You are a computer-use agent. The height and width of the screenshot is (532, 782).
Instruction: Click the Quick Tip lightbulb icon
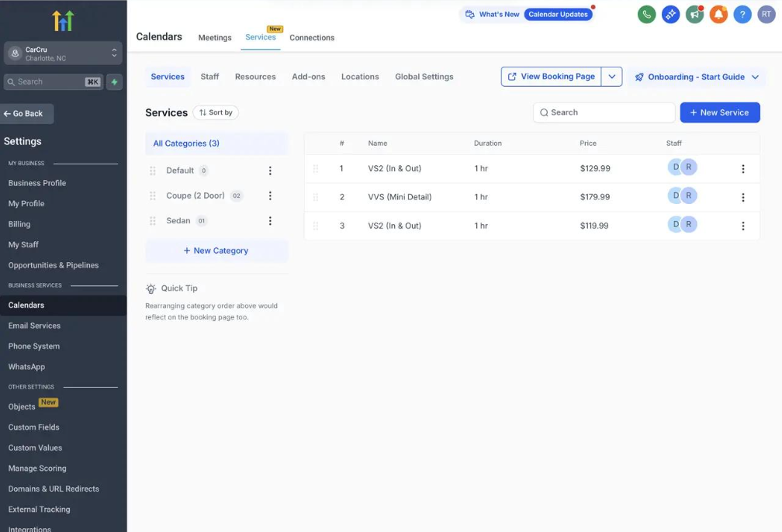tap(151, 288)
